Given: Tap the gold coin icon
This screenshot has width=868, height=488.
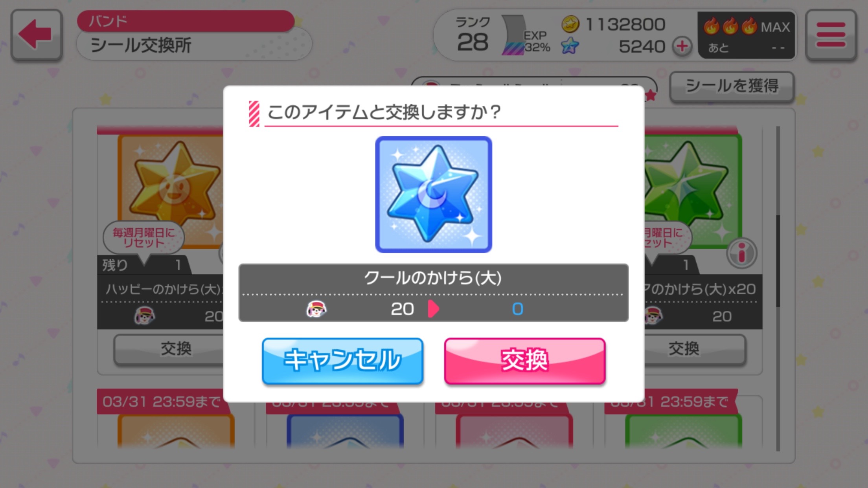Looking at the screenshot, I should click(x=570, y=24).
